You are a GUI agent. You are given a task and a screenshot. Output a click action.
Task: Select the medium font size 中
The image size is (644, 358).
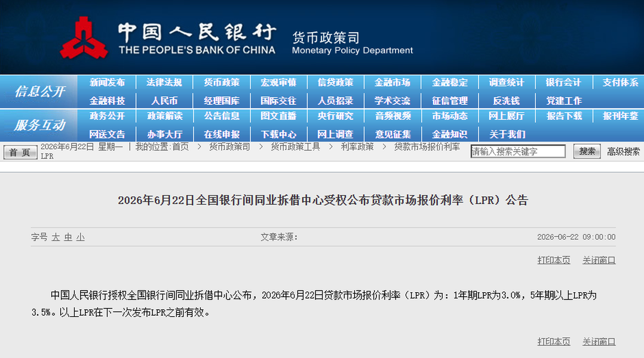pos(68,237)
